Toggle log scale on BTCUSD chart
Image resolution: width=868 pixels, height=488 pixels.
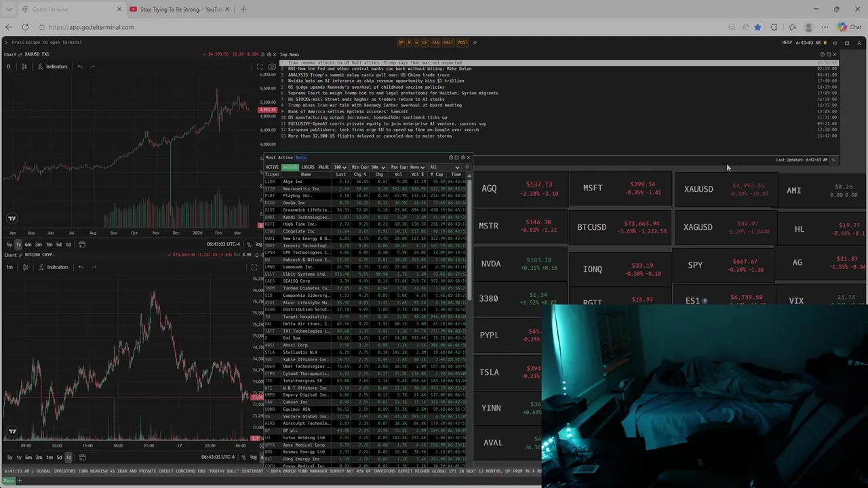pos(254,457)
